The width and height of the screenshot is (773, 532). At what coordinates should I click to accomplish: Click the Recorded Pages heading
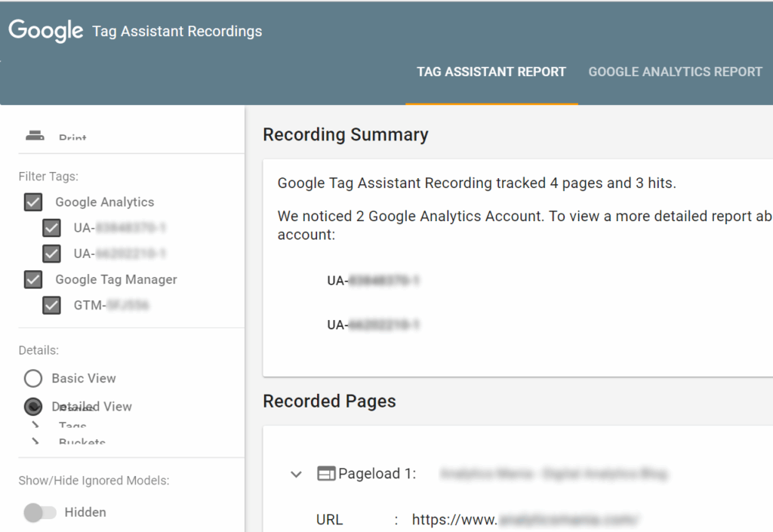tap(329, 401)
